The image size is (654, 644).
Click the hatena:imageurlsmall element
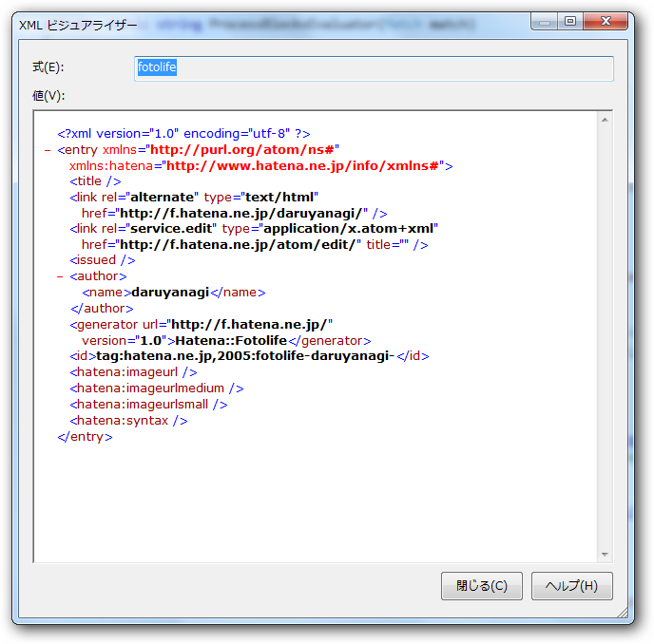tap(148, 405)
